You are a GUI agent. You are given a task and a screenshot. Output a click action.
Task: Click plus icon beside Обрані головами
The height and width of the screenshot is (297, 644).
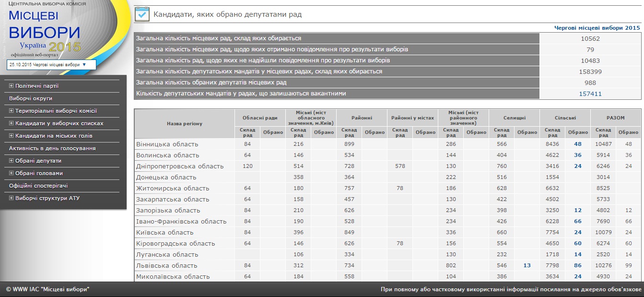coord(12,174)
